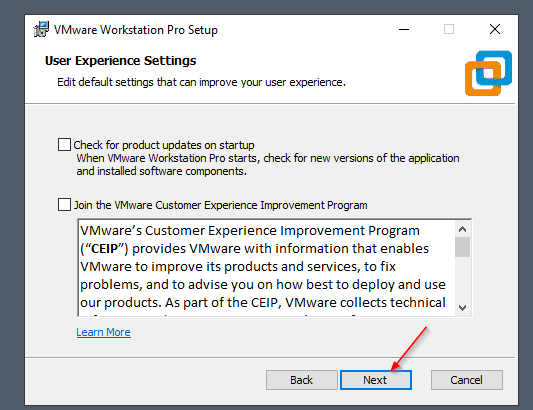Click the up arrow of the CEIP text scrollbar
This screenshot has height=410, width=533.
[462, 229]
